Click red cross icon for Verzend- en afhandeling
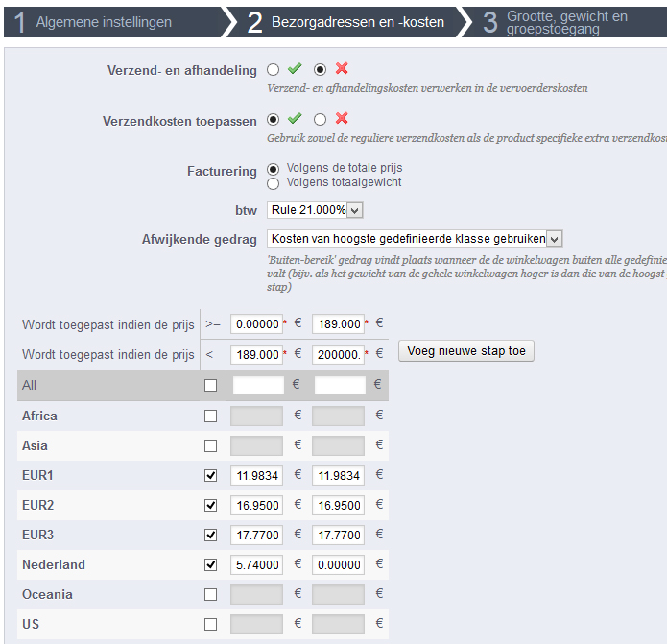This screenshot has height=644, width=667. click(x=342, y=68)
